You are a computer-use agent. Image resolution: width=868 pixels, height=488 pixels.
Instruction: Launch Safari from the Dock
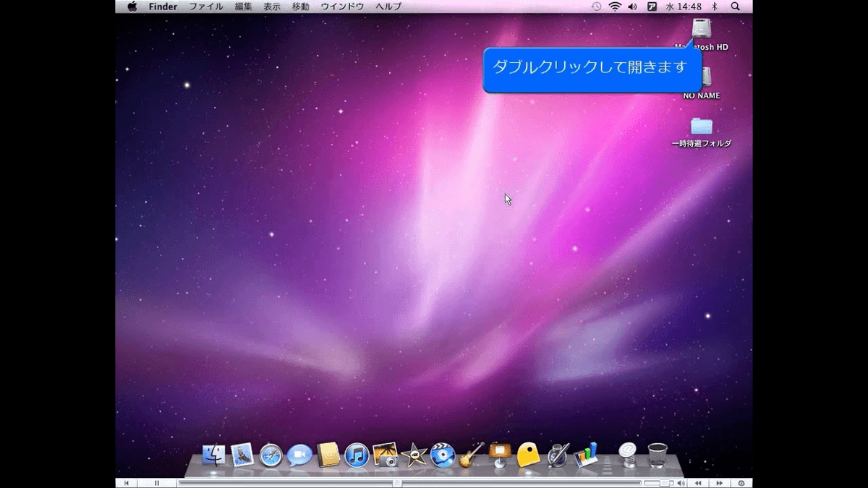tap(271, 455)
